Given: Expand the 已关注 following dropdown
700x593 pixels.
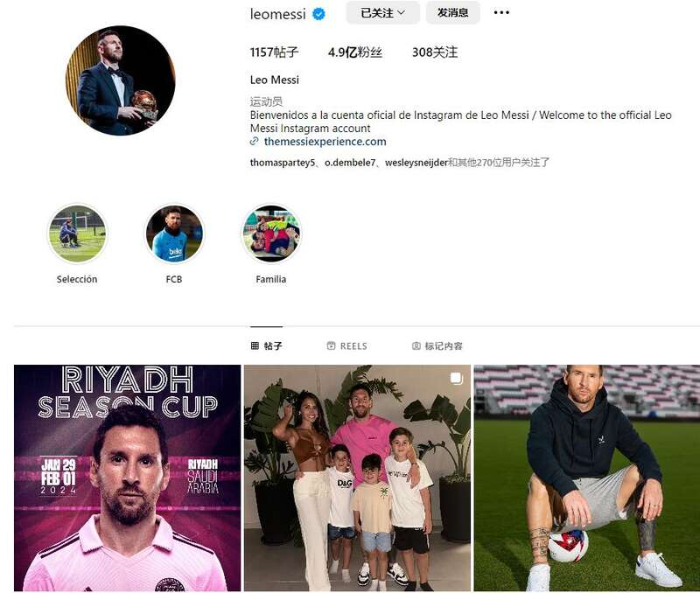Looking at the screenshot, I should (x=382, y=13).
